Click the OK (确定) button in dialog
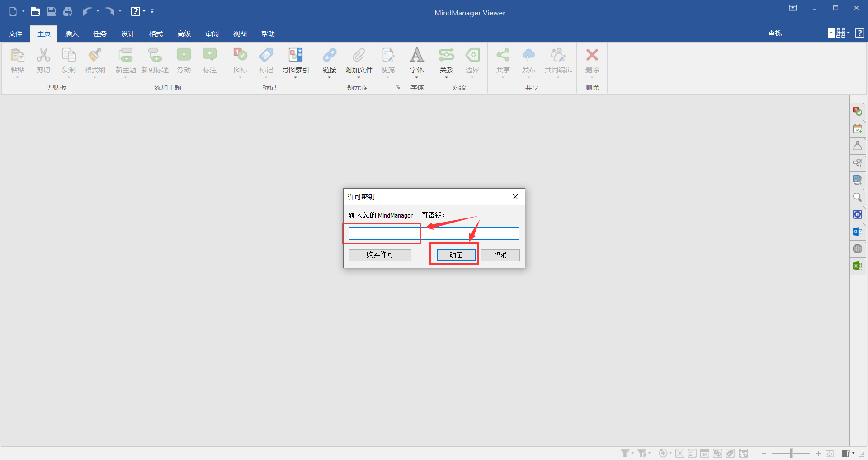868x460 pixels. 456,255
